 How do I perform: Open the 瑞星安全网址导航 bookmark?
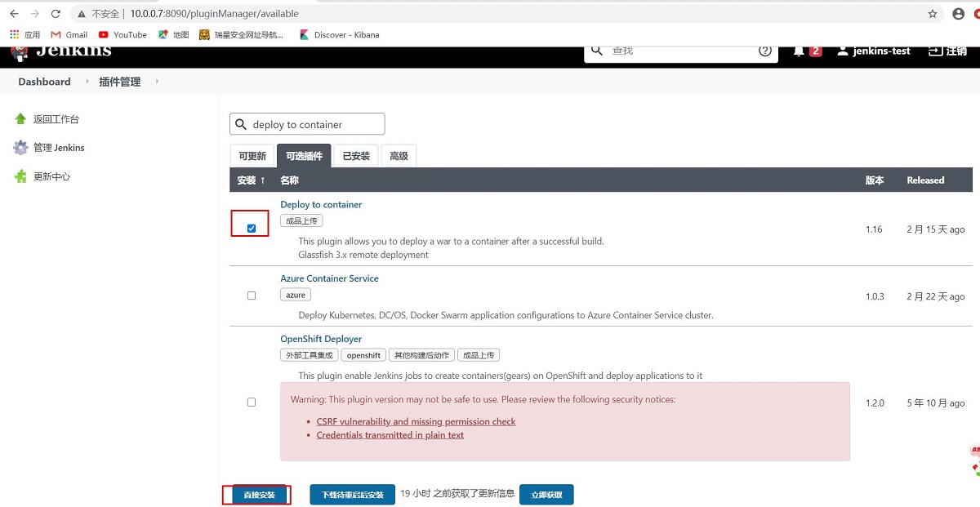coord(242,35)
